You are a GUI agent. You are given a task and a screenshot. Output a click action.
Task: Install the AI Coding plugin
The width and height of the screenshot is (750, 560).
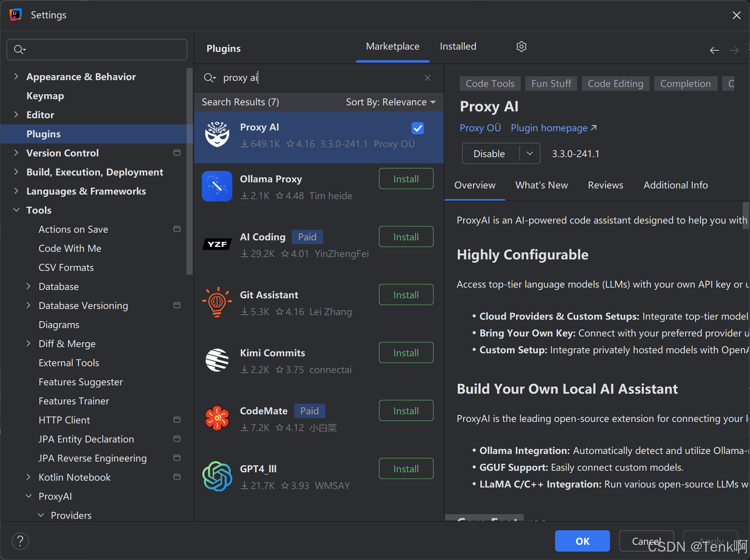click(x=406, y=237)
